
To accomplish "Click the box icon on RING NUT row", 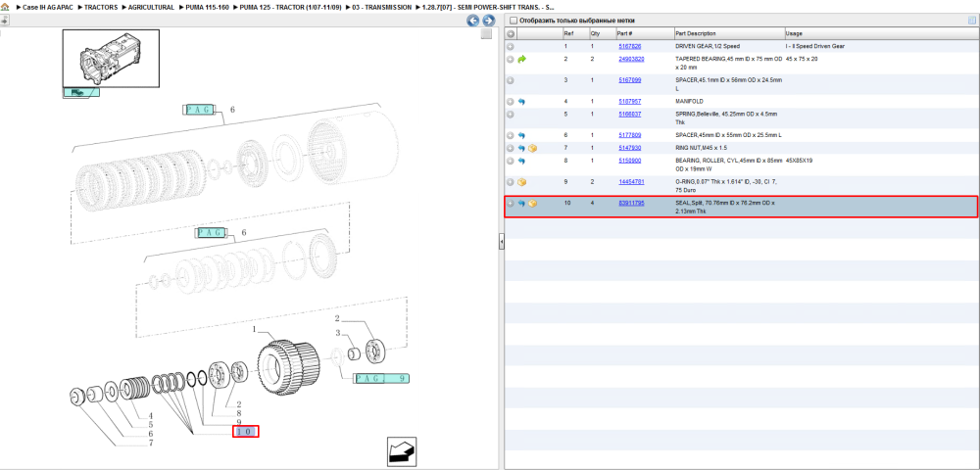I will (532, 148).
